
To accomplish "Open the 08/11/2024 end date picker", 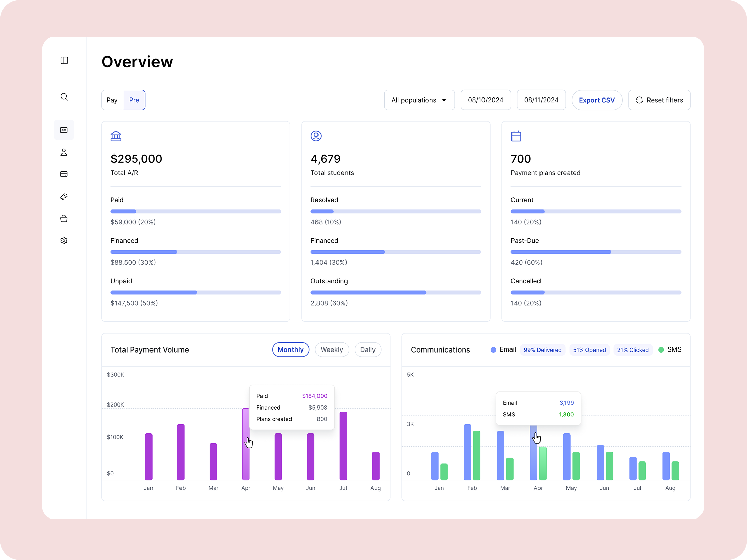I will coord(541,100).
